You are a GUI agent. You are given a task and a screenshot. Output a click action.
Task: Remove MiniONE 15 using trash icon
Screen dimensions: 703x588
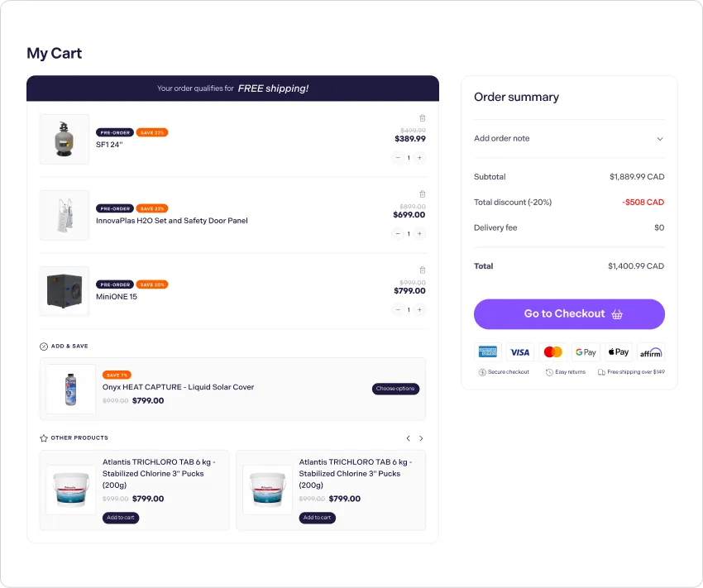[x=423, y=270]
